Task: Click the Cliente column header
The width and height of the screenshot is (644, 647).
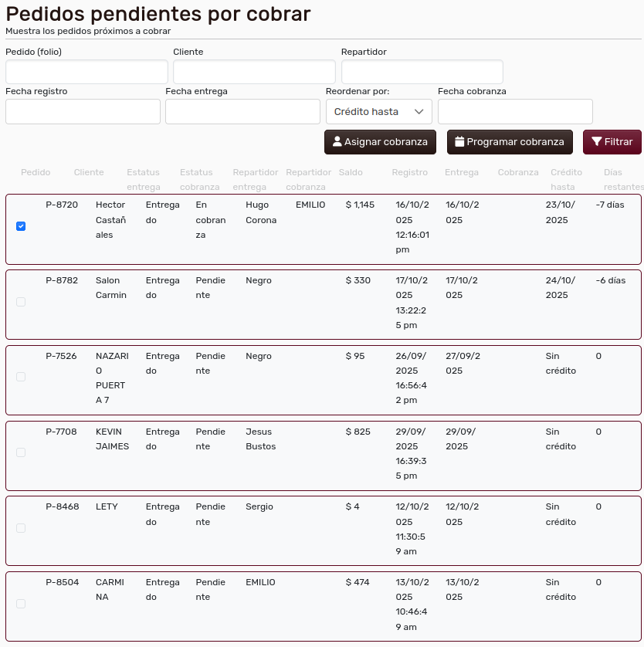Action: 88,172
